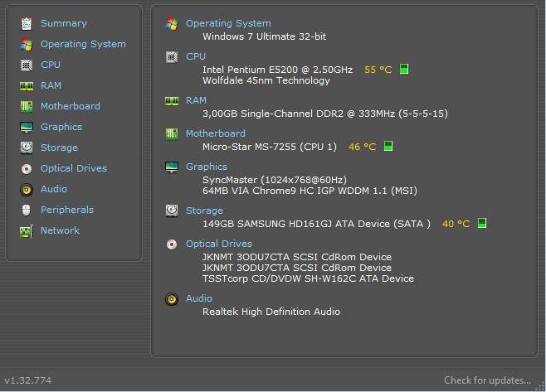The height and width of the screenshot is (392, 546).
Task: Click the Peripherals mouse icon
Action: [27, 210]
